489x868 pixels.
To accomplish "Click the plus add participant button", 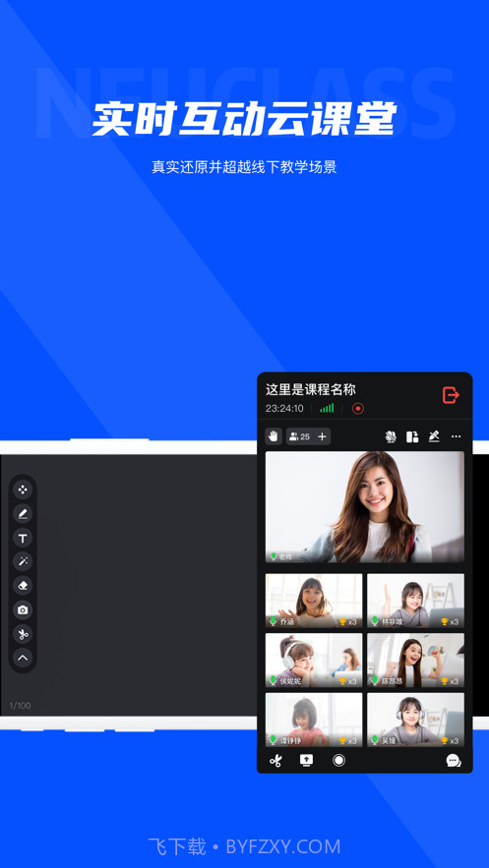I will click(x=323, y=436).
